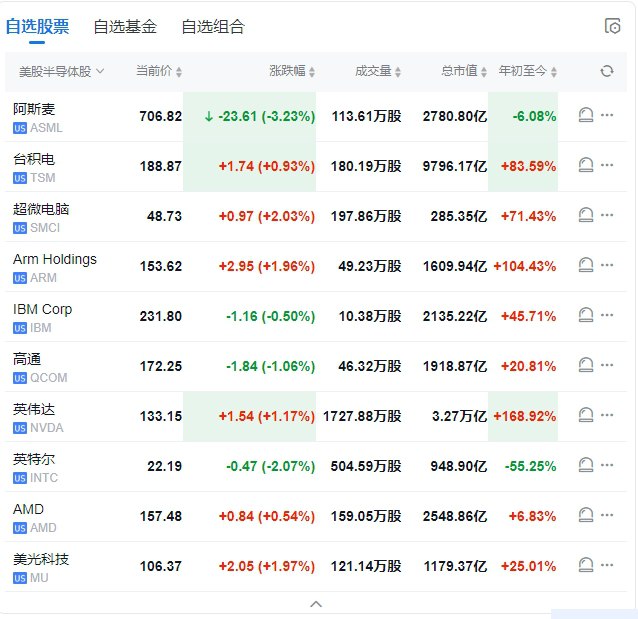Click TSM market cap 9796.17亿
The width and height of the screenshot is (638, 619).
click(455, 166)
